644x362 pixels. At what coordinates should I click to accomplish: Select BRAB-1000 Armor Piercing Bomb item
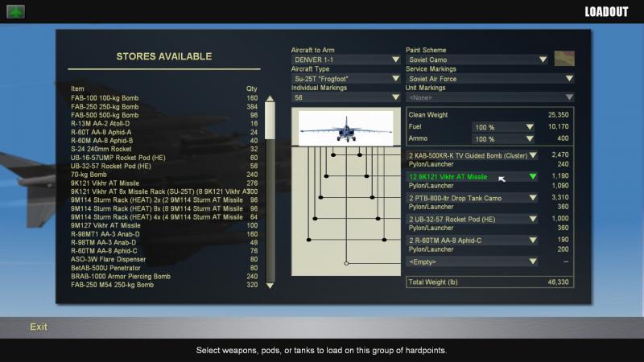164,276
